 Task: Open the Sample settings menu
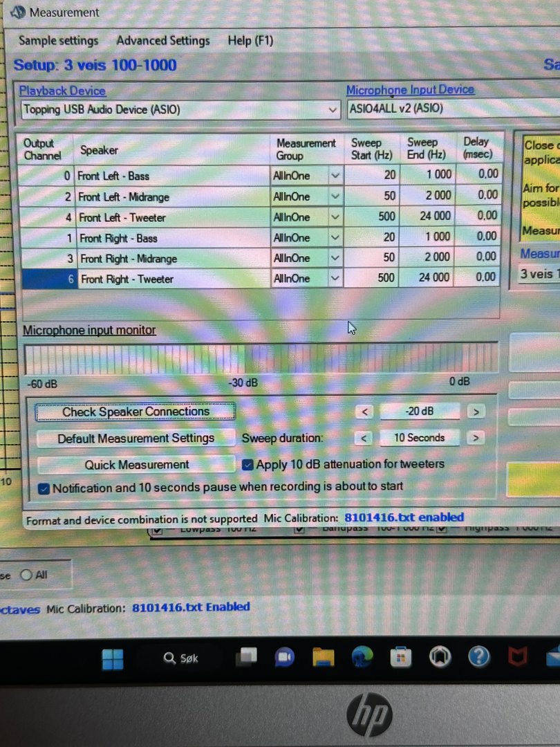[x=59, y=41]
